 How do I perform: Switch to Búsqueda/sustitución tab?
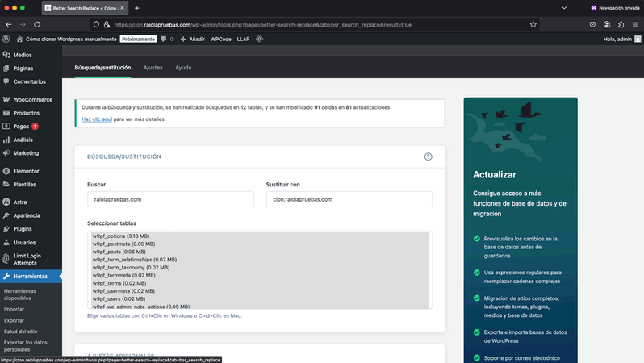pyautogui.click(x=102, y=68)
